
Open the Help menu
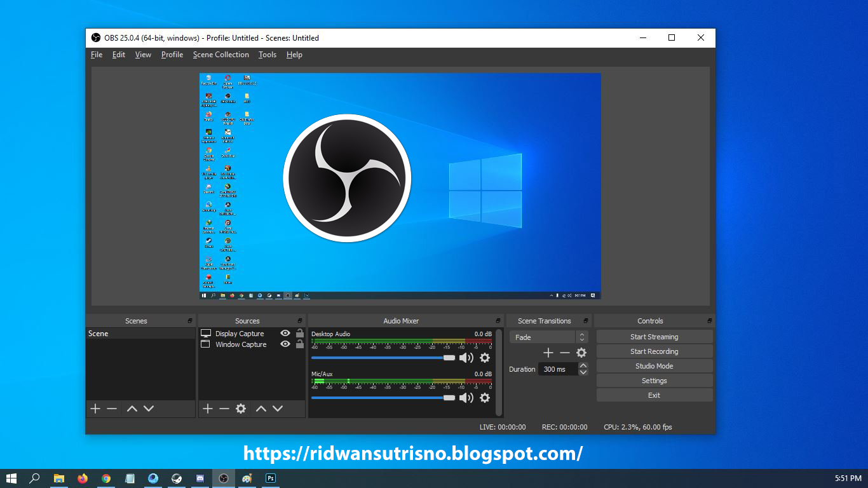tap(294, 55)
